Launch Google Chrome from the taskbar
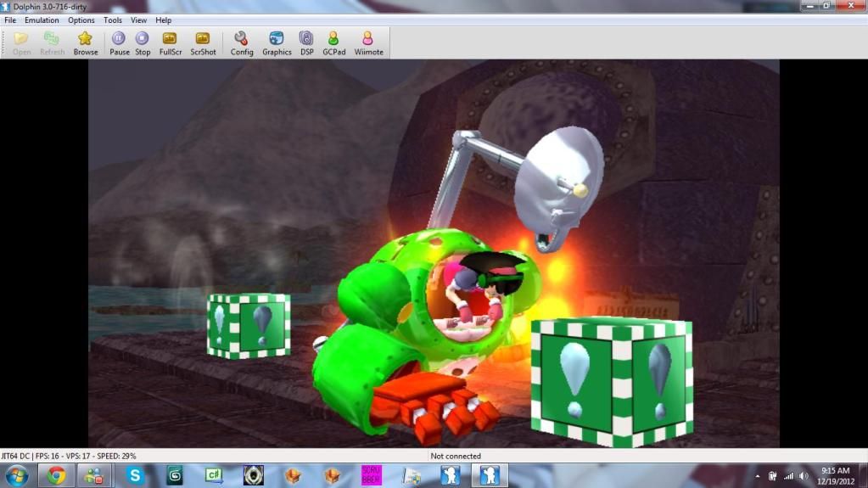 tap(56, 476)
